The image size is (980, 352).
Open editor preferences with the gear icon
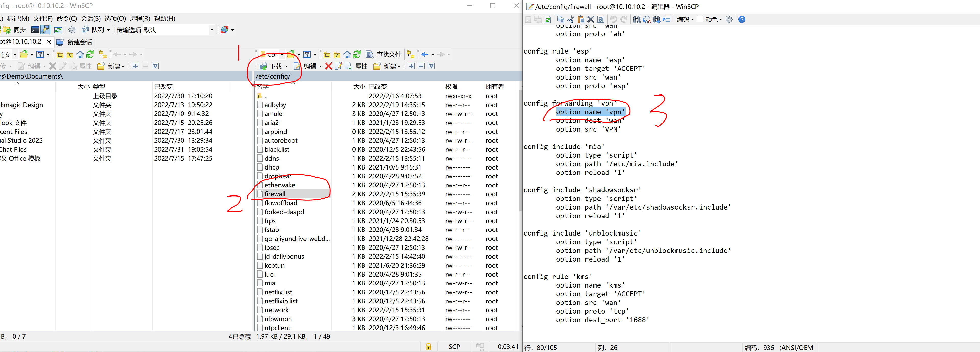coord(729,19)
